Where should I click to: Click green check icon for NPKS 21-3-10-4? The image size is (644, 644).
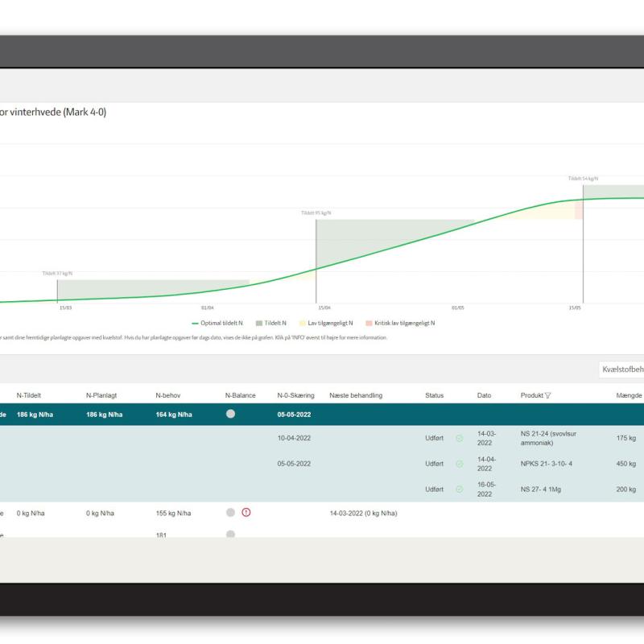click(x=460, y=464)
